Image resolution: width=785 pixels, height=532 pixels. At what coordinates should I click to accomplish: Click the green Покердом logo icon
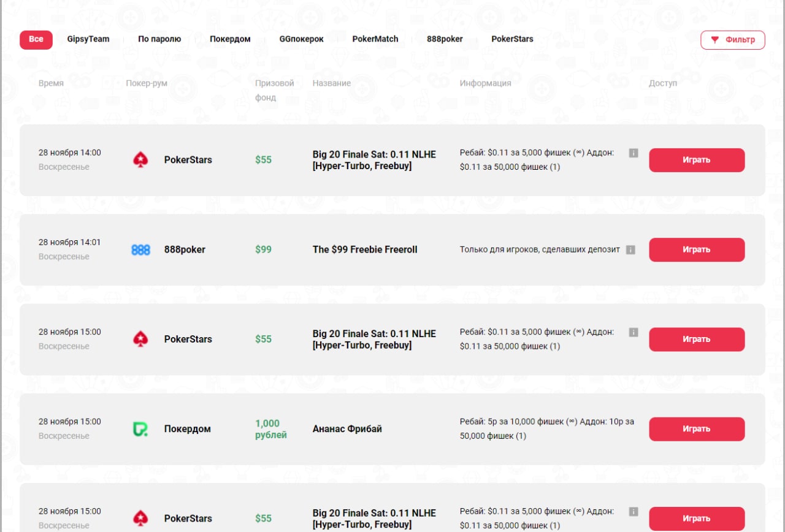tap(140, 429)
